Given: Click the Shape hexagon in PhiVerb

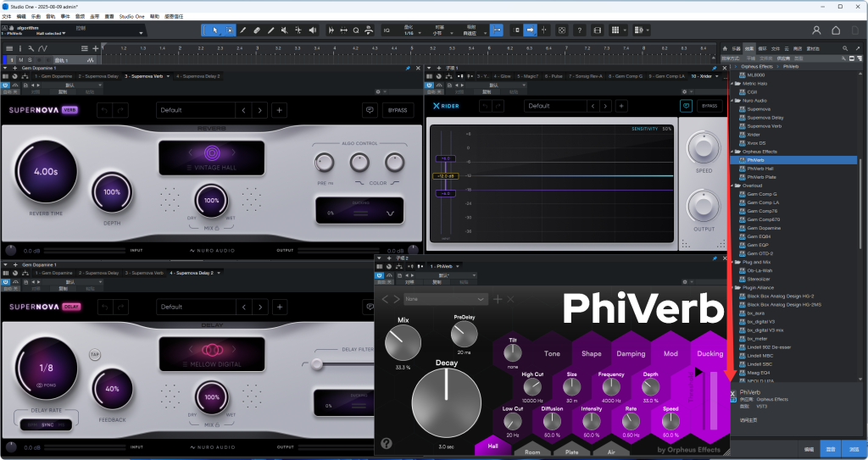Looking at the screenshot, I should 591,353.
